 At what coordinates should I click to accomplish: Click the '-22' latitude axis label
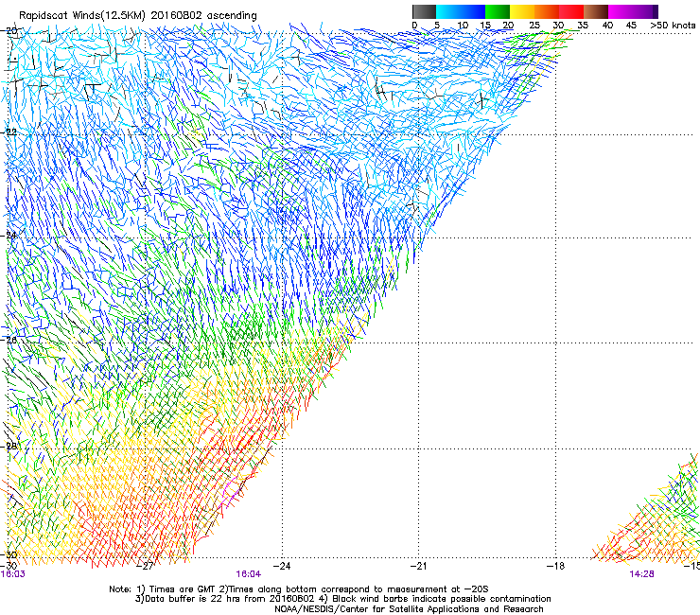click(9, 132)
